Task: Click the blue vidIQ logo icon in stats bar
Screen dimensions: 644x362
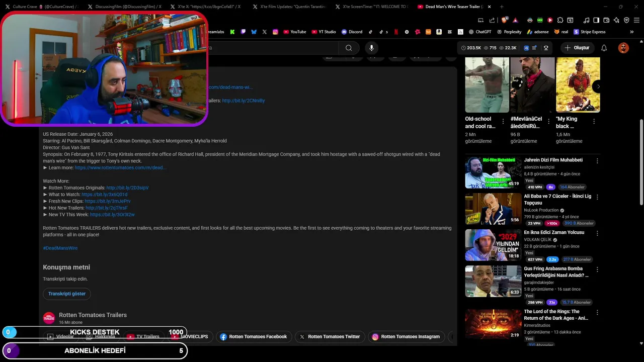Action: (526, 48)
